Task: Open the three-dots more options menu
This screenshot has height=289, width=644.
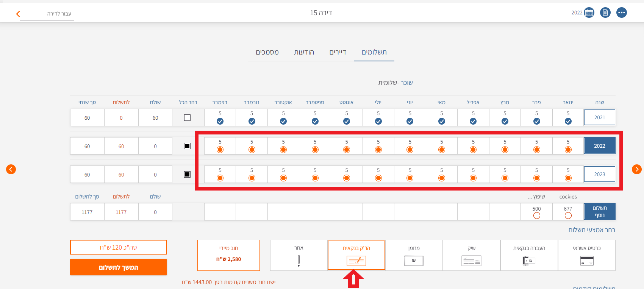Action: click(622, 12)
